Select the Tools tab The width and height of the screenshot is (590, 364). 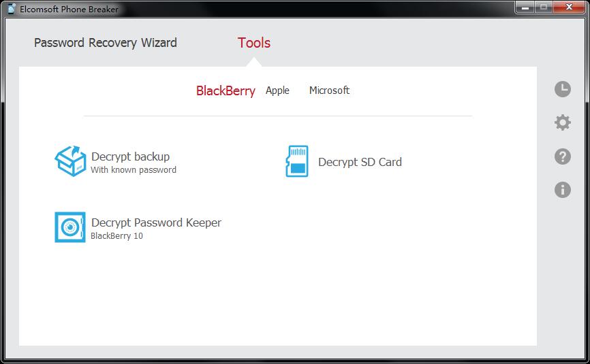pos(254,43)
